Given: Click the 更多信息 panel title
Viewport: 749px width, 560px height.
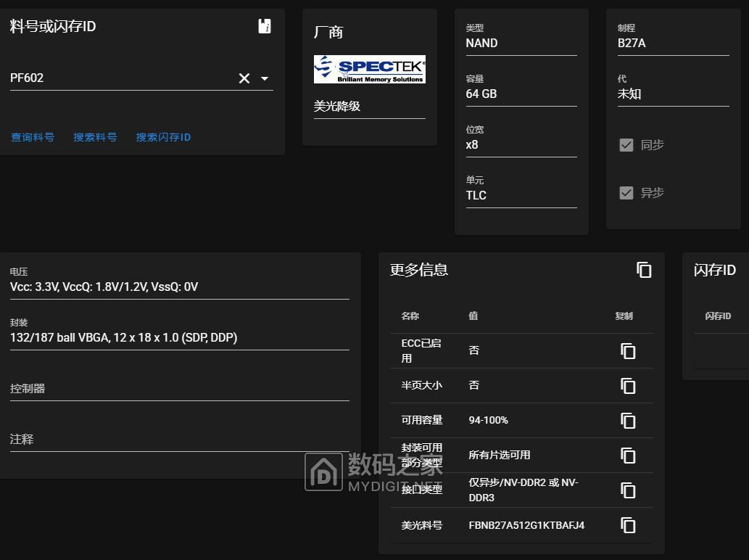Looking at the screenshot, I should tap(419, 270).
